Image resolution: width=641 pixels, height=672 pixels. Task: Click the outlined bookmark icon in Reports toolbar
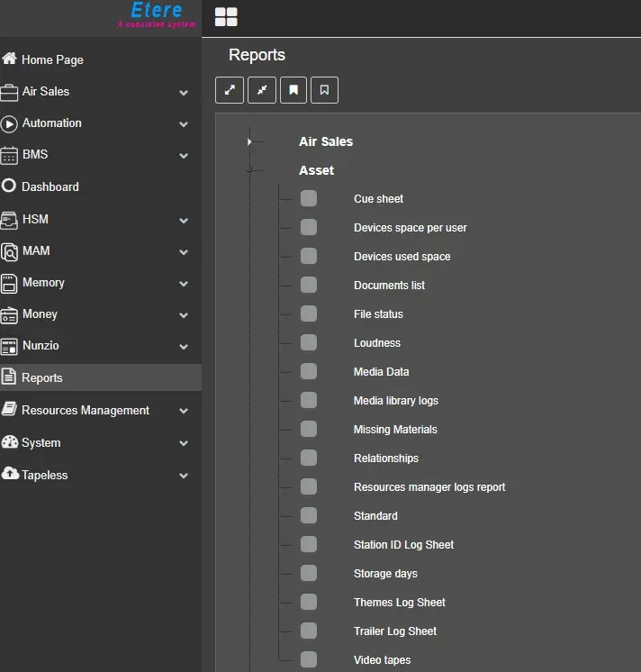325,90
